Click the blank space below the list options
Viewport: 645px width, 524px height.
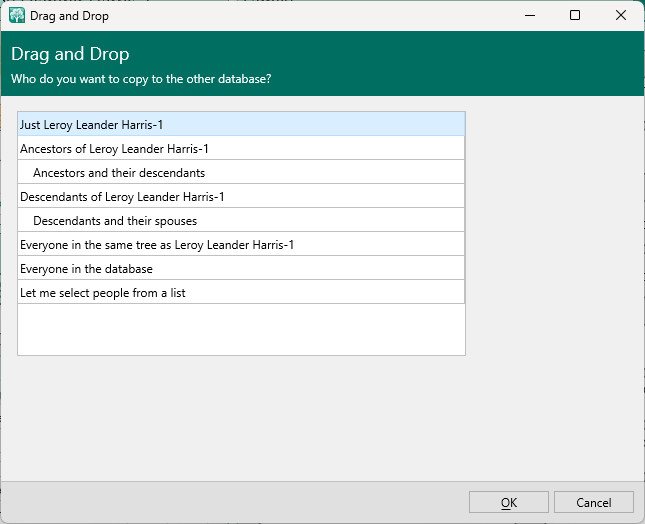coord(240,329)
